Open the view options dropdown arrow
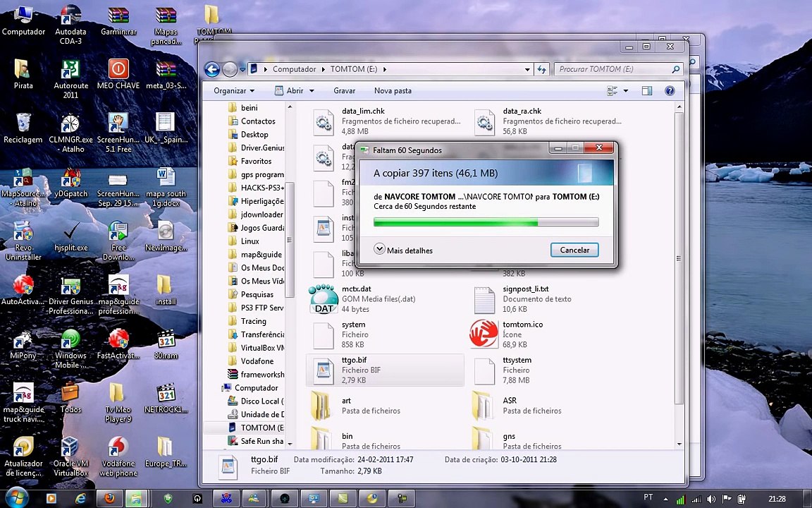 click(626, 91)
